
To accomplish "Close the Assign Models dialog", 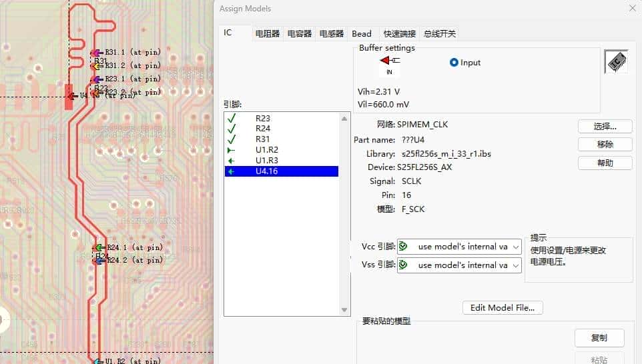I will tap(633, 8).
